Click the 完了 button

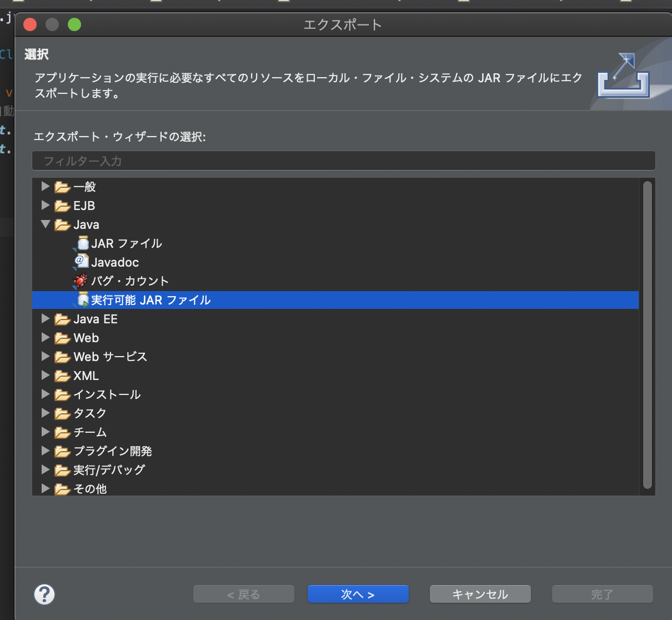[x=601, y=594]
